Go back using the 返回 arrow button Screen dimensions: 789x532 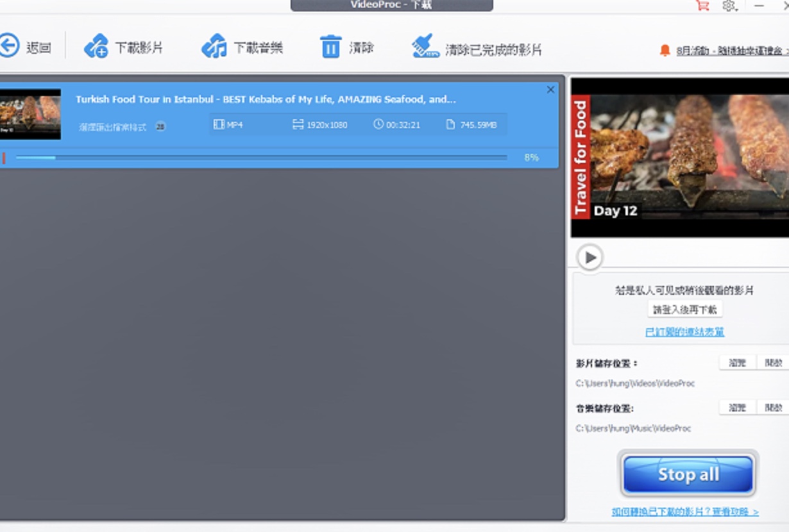coord(24,47)
